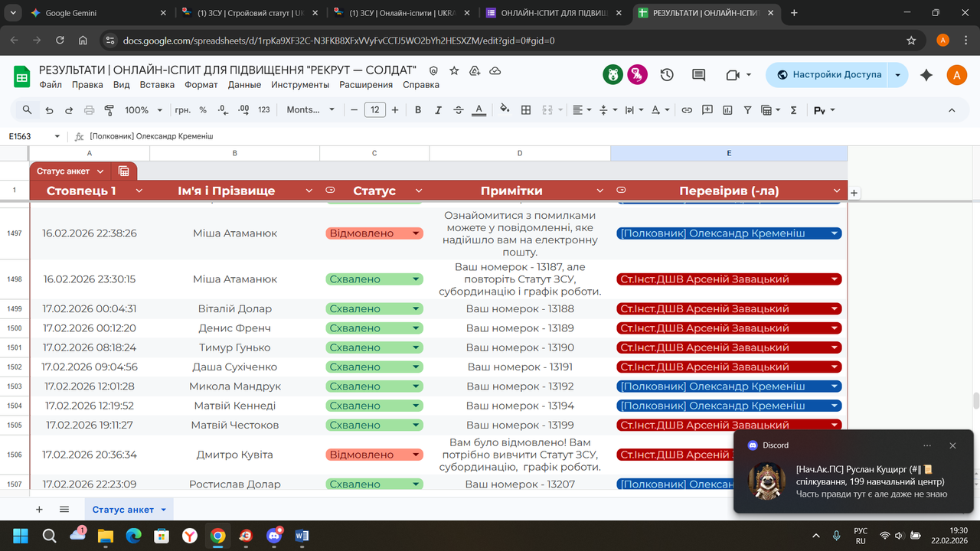The height and width of the screenshot is (551, 980).
Task: Open the comments panel icon
Action: click(698, 75)
